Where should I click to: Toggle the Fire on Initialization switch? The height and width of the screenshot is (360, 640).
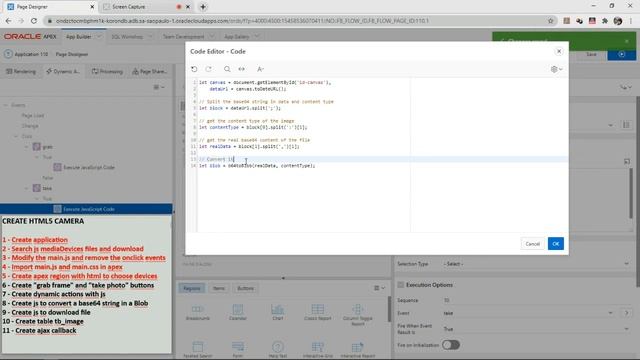(451, 345)
